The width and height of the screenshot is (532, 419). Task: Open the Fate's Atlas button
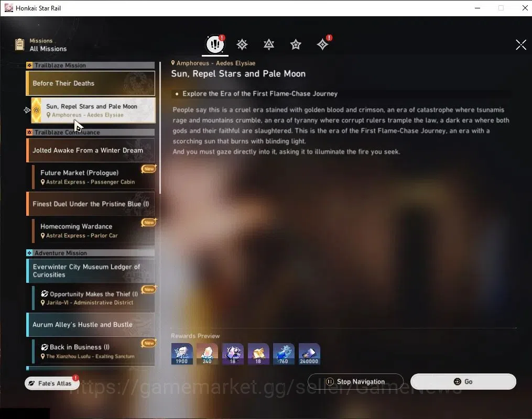(52, 383)
